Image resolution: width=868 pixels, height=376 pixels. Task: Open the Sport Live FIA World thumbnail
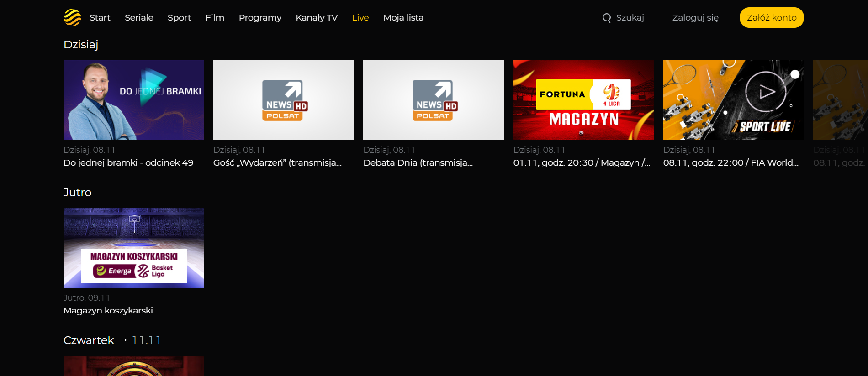pos(734,100)
